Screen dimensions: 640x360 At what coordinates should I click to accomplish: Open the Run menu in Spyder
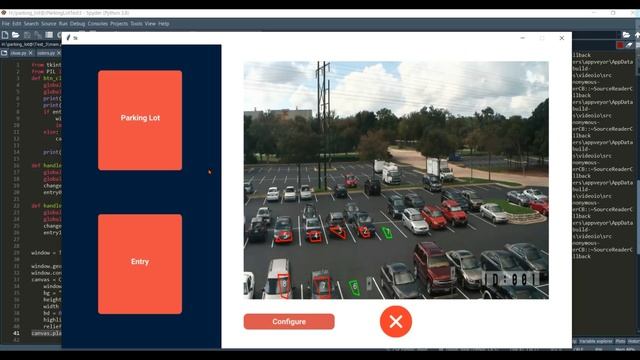click(x=63, y=24)
